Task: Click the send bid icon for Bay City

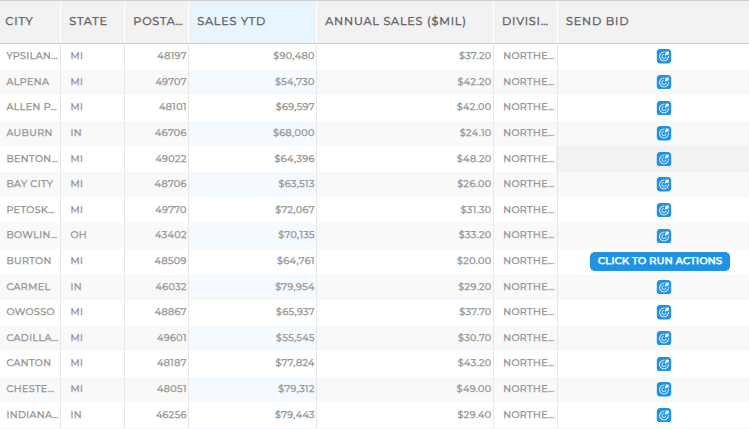Action: (663, 184)
